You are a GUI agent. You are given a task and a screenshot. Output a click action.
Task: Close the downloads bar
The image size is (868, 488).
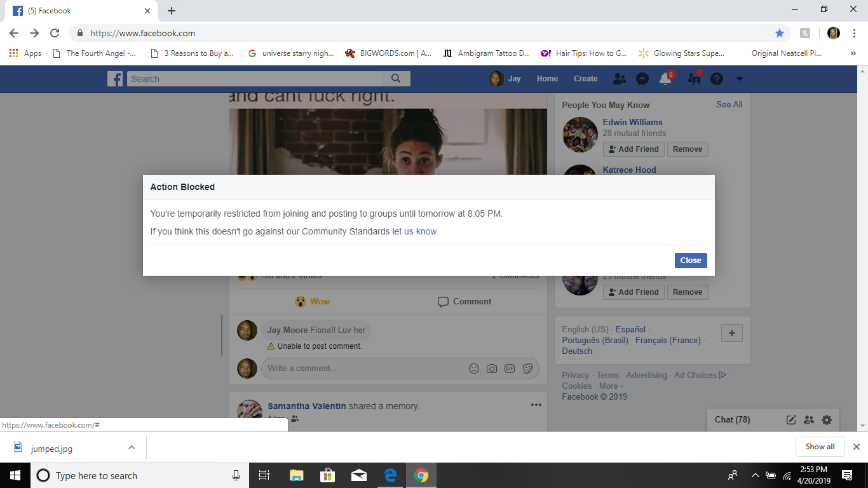click(x=856, y=446)
